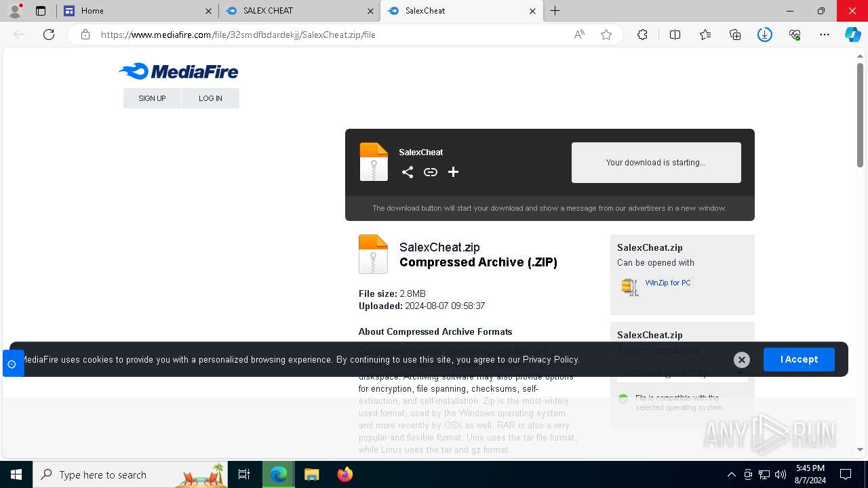View site information lock icon
The width and height of the screenshot is (868, 488).
click(x=85, y=35)
